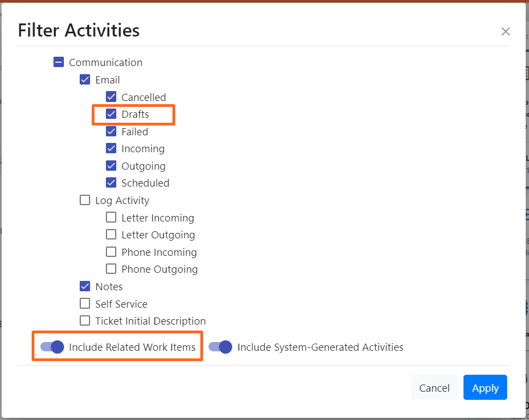Select the Phone Incoming checkbox
The width and height of the screenshot is (529, 420).
click(x=111, y=252)
